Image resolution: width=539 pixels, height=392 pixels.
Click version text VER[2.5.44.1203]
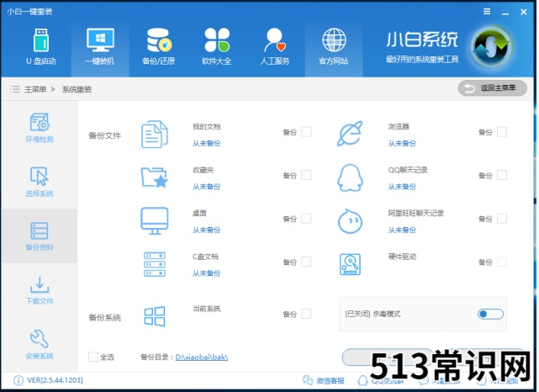55,380
